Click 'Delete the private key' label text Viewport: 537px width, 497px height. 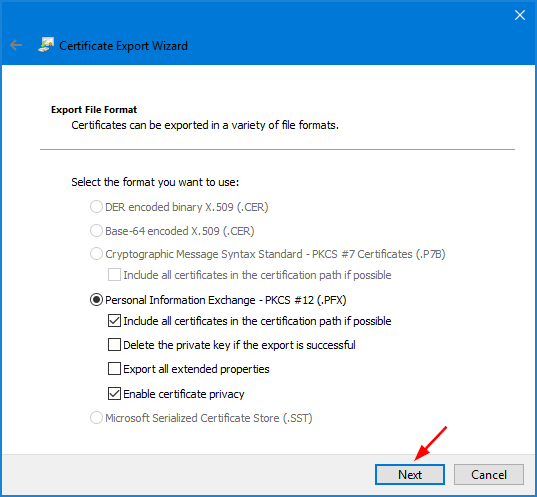tap(239, 345)
